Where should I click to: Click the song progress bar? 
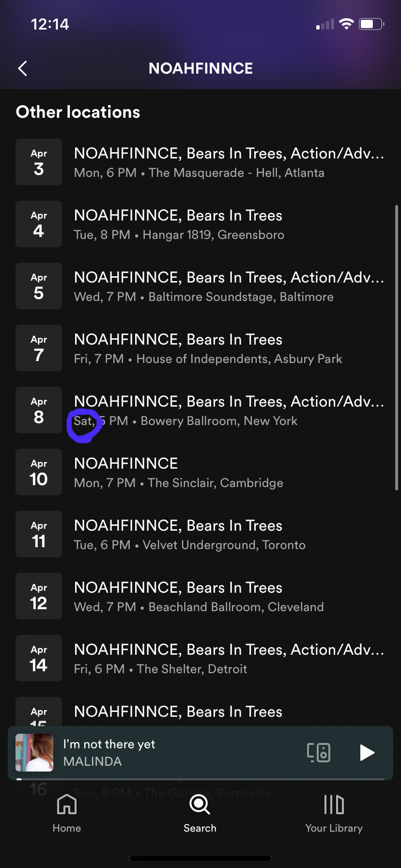pos(200,779)
